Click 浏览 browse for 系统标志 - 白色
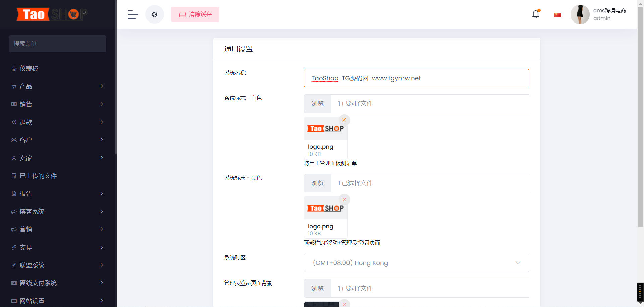This screenshot has height=307, width=644. tap(317, 104)
